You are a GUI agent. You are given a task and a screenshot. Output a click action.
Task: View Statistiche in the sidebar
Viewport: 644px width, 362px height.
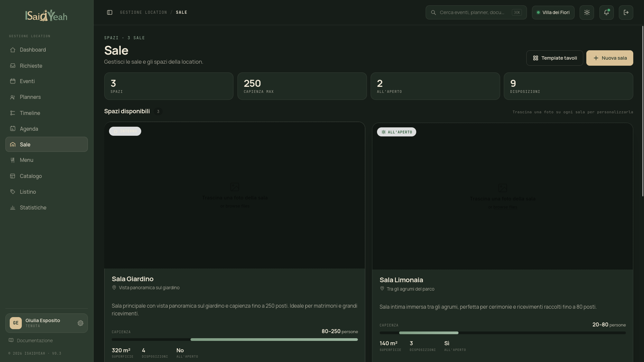pyautogui.click(x=47, y=207)
